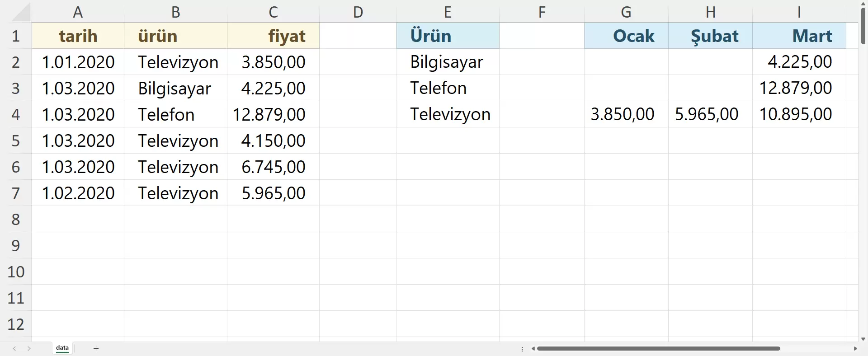The image size is (868, 356).
Task: Switch to the data sheet tab
Action: pyautogui.click(x=62, y=348)
